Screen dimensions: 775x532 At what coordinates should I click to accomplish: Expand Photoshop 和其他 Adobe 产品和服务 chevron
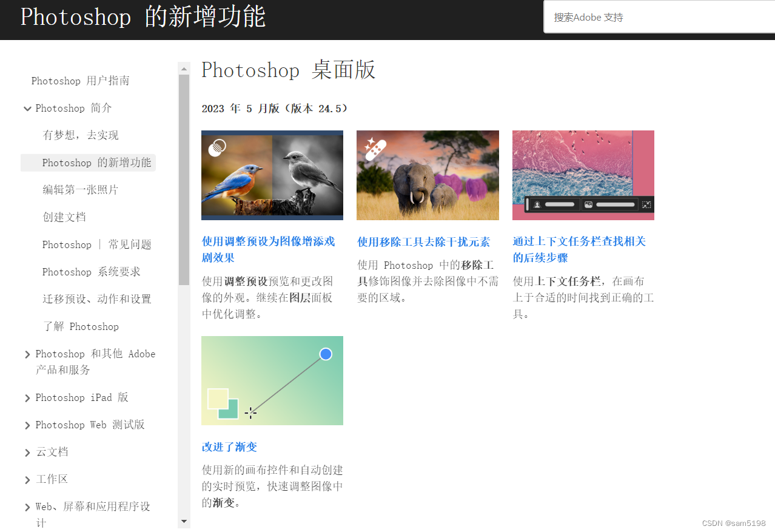tap(27, 354)
